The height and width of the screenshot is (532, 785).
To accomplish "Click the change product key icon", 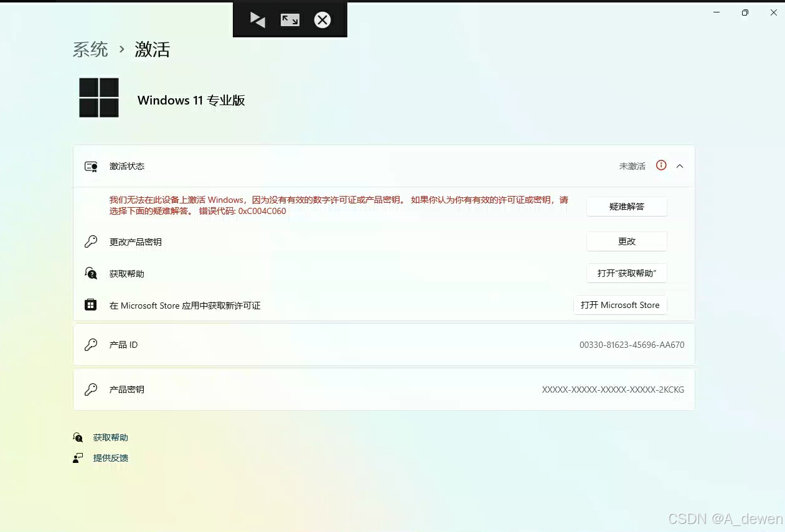I will pos(91,241).
